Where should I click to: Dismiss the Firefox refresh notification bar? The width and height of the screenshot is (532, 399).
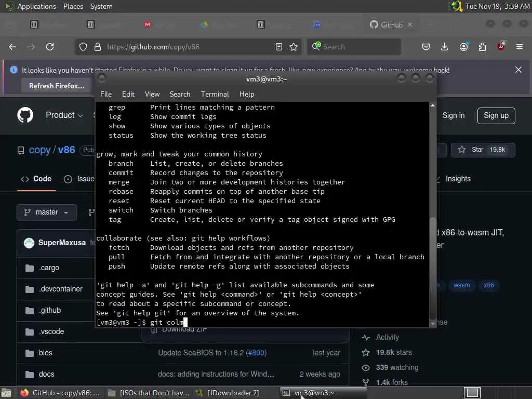(x=518, y=70)
